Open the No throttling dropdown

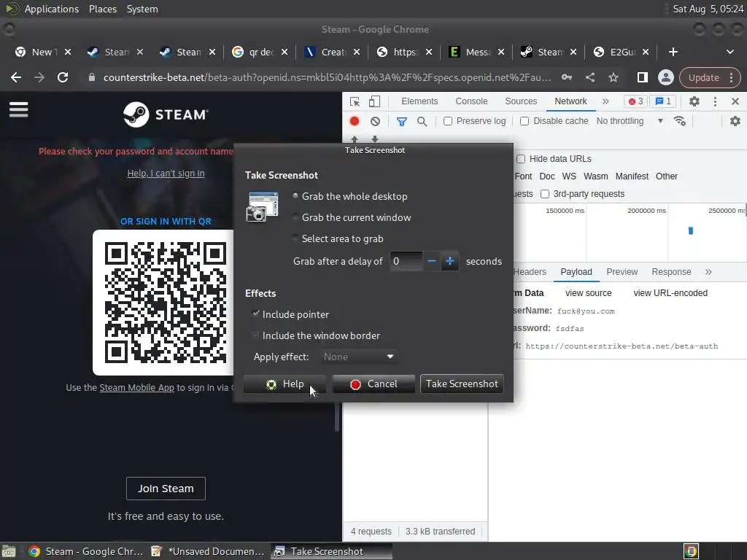(x=630, y=121)
